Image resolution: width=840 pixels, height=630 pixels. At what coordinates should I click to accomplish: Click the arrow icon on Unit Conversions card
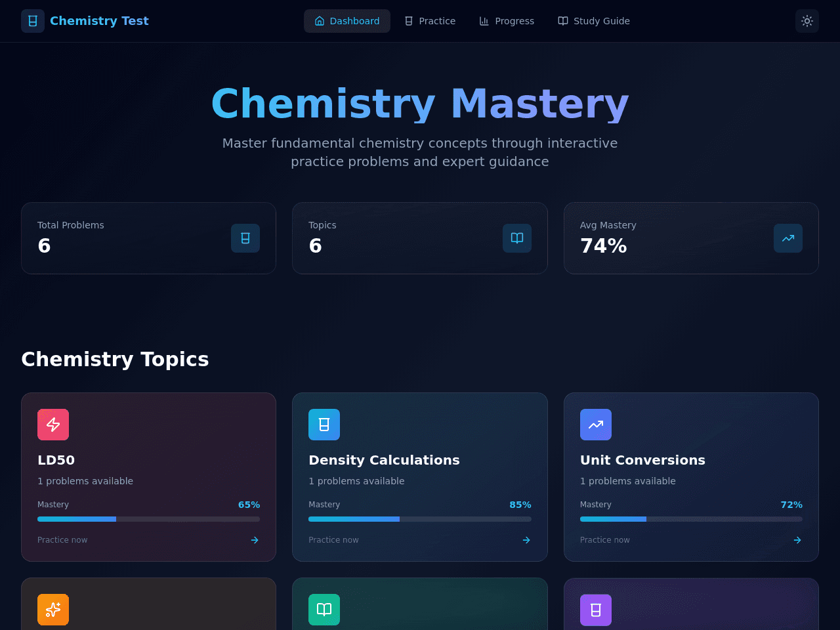coord(797,540)
